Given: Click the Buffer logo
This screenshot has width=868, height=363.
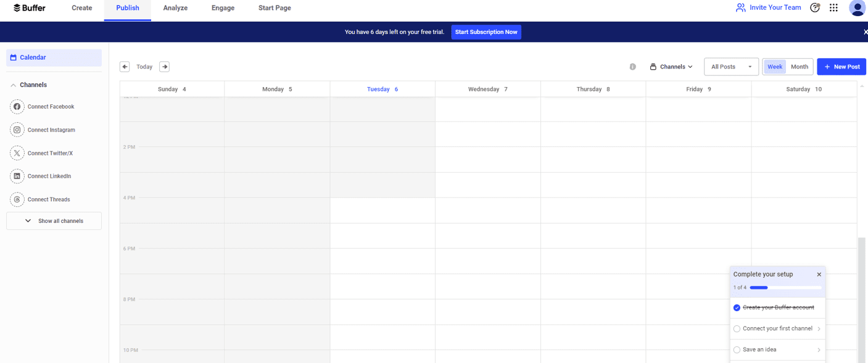Looking at the screenshot, I should click(x=30, y=8).
